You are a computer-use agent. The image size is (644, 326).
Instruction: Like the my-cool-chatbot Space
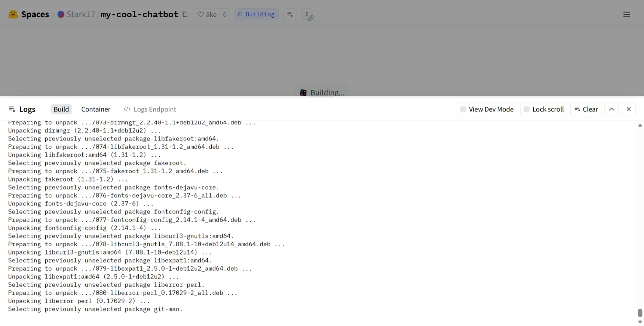207,14
